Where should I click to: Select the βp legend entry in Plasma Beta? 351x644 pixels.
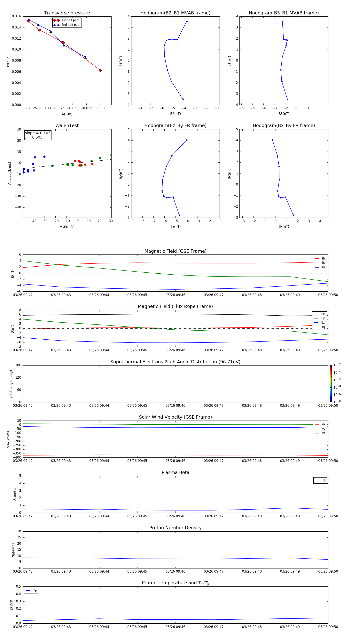click(x=320, y=480)
